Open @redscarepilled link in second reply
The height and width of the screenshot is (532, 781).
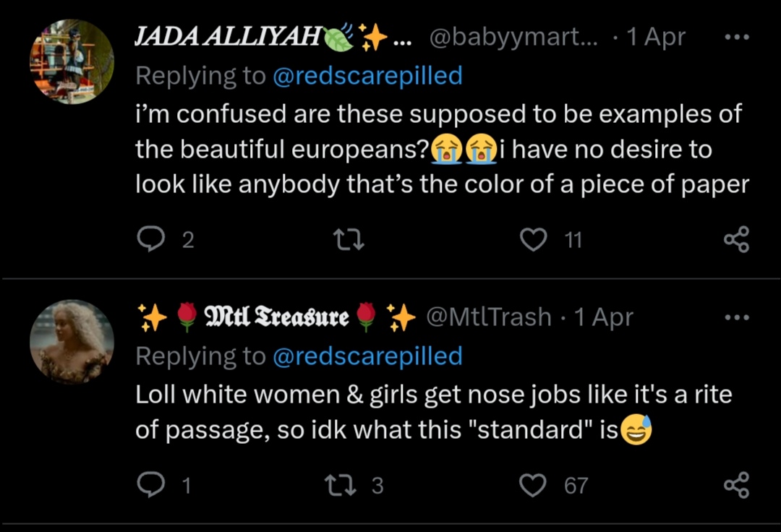point(367,356)
